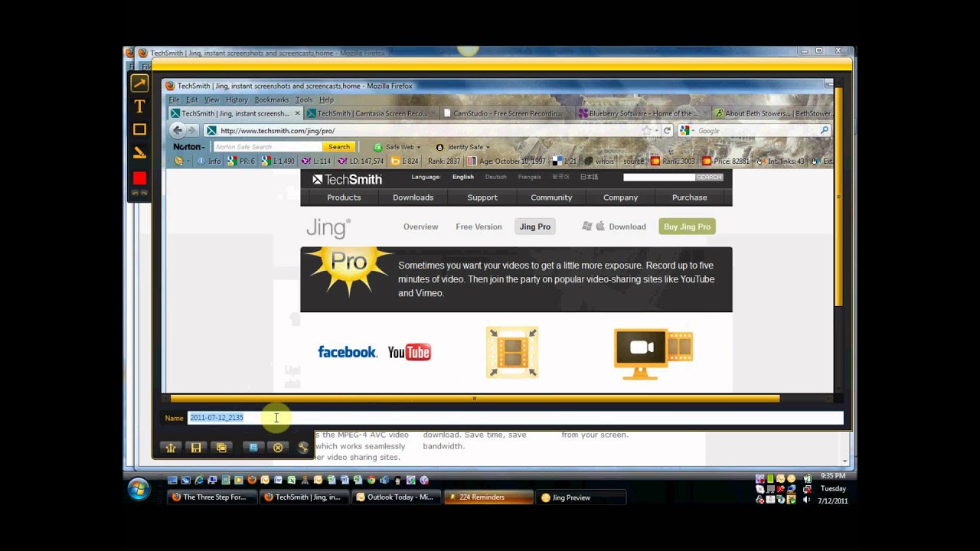The image size is (980, 551).
Task: Open Company in TechSmith navigation
Action: (x=620, y=197)
